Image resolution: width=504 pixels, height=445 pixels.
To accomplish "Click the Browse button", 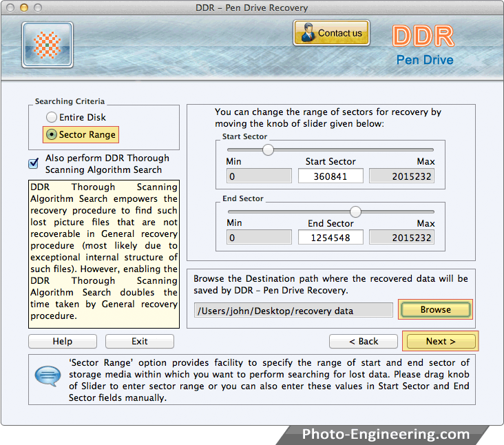I will (436, 309).
